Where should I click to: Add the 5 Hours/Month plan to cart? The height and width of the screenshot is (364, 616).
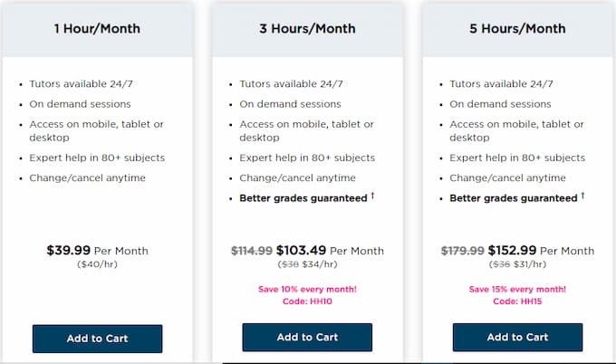(517, 337)
